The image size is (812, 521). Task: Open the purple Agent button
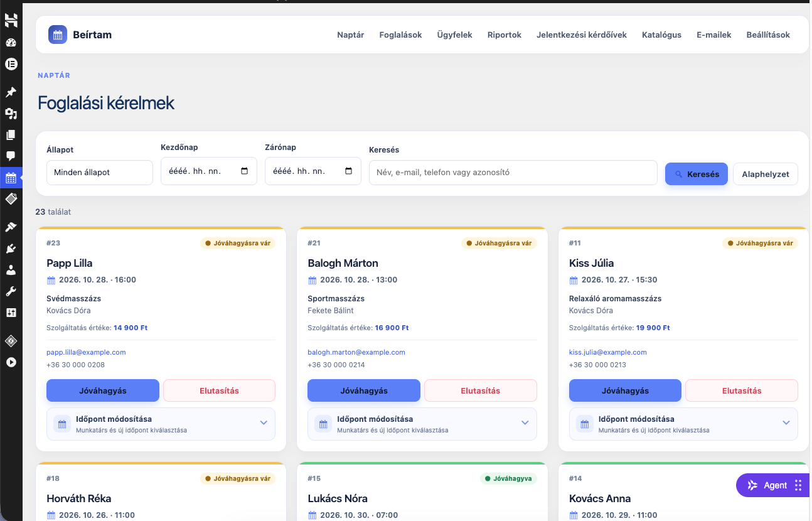click(772, 485)
